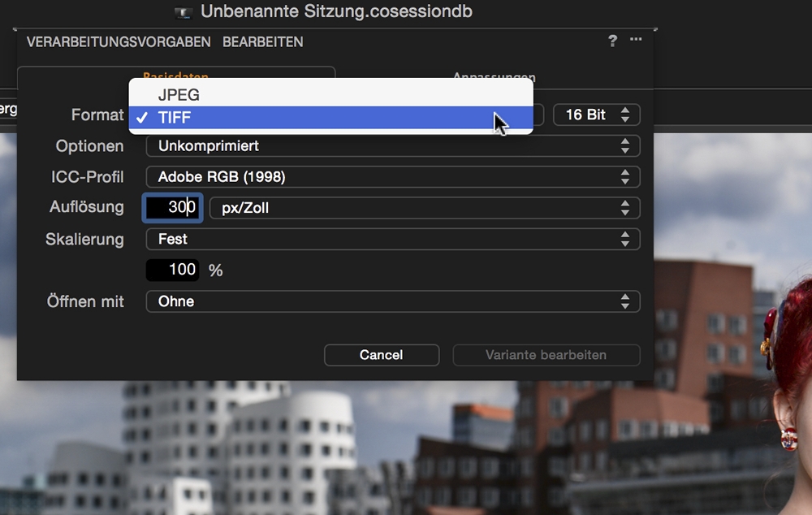The image size is (812, 515).
Task: Open the ICC-Profil Adobe RGB dropdown
Action: (393, 177)
